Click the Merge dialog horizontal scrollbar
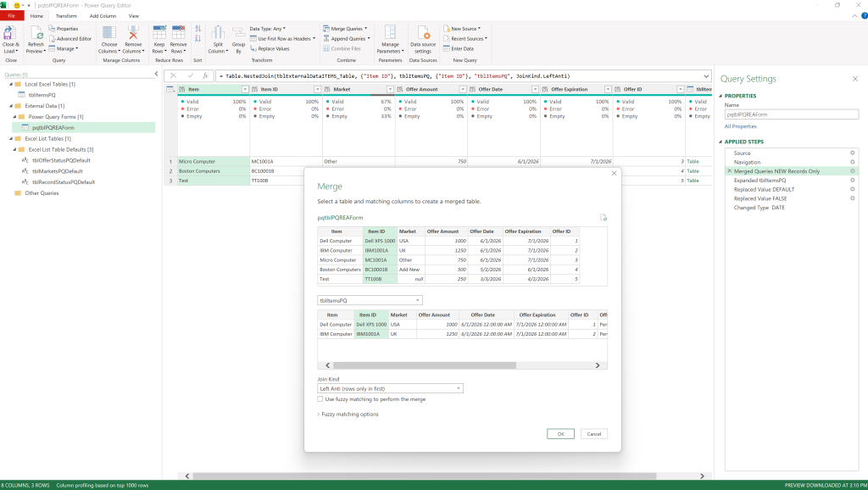This screenshot has height=490, width=868. [425, 365]
